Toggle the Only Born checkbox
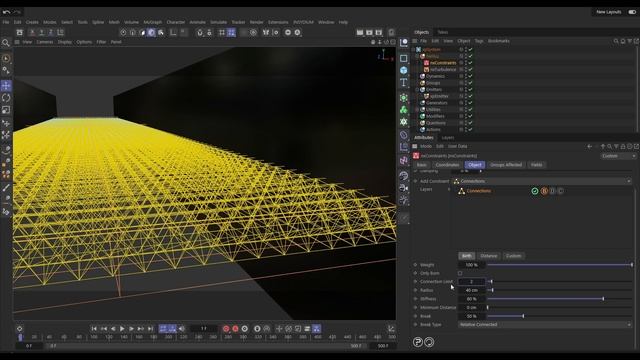Image resolution: width=640 pixels, height=360 pixels. tap(460, 273)
